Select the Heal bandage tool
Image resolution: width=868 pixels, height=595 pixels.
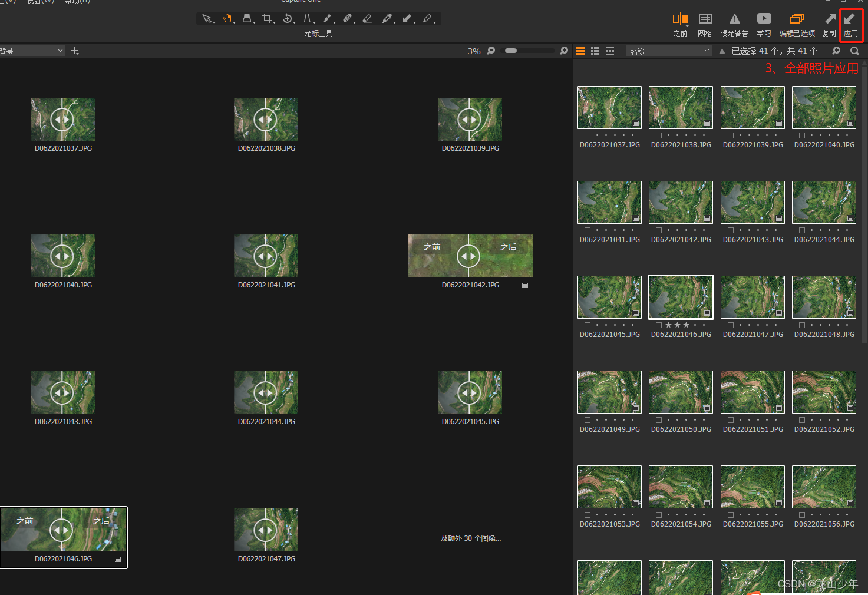[347, 19]
